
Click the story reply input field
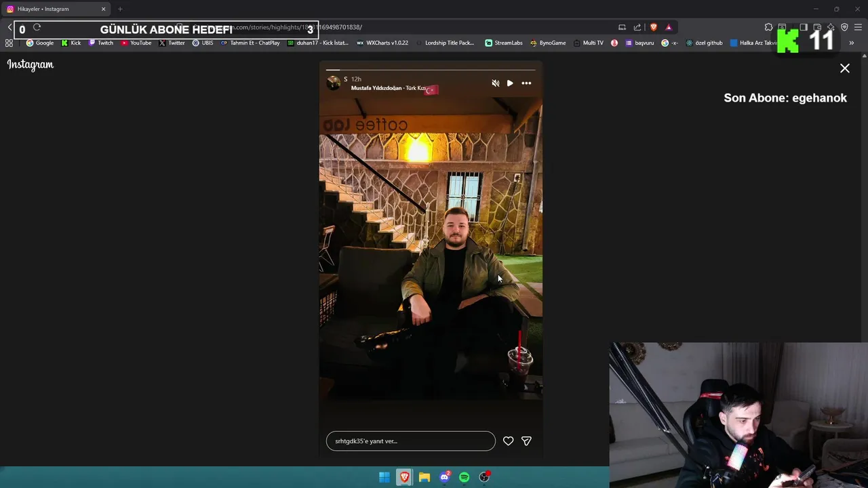point(411,441)
